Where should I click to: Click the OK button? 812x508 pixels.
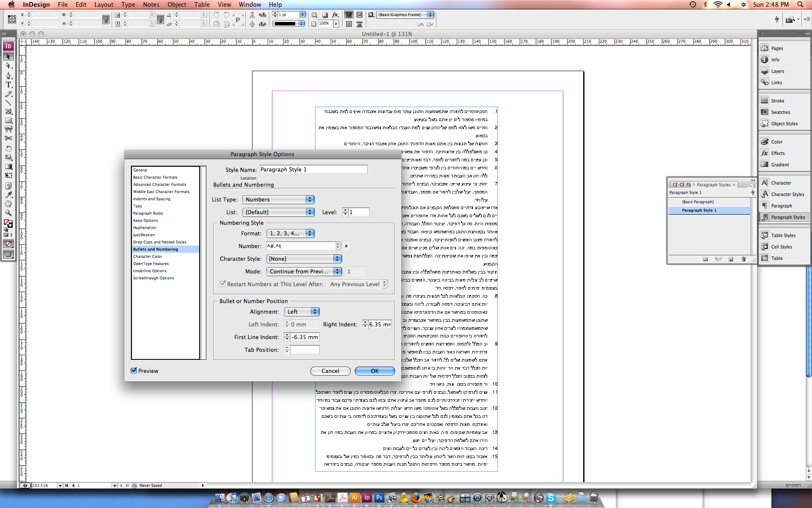374,371
